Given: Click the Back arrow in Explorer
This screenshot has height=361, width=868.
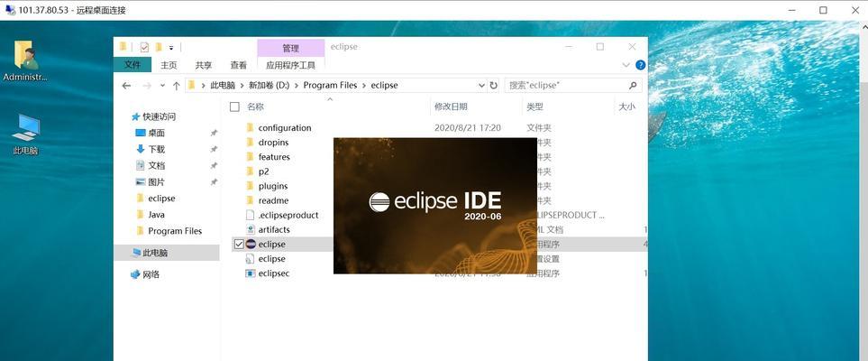Looking at the screenshot, I should [x=126, y=86].
